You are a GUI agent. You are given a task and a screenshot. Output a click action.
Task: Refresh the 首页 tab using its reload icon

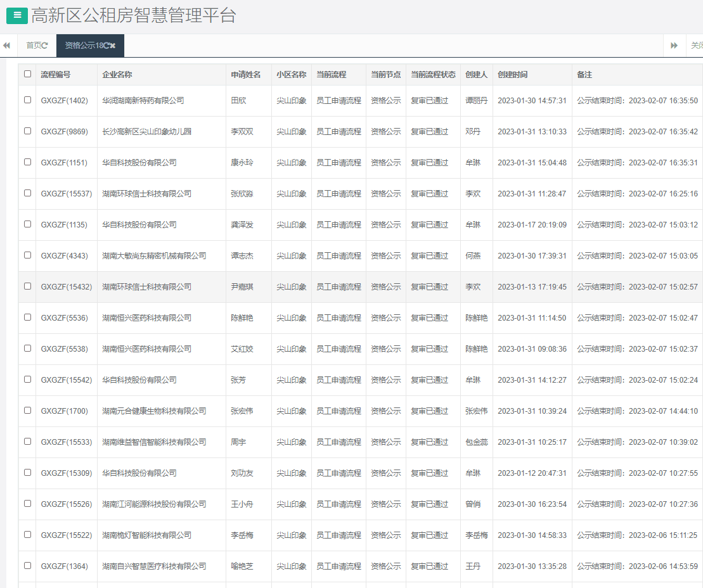45,46
